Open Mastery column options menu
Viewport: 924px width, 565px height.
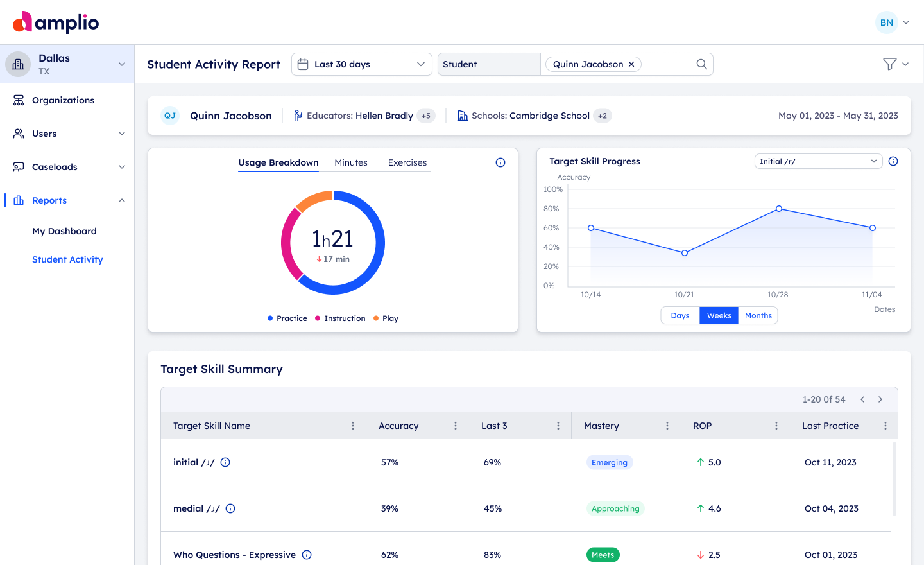pyautogui.click(x=667, y=426)
